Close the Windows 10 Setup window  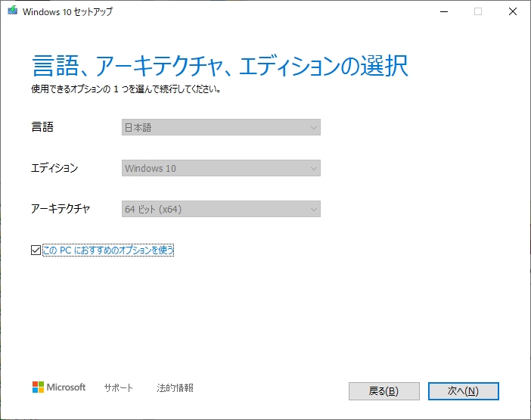coord(513,11)
